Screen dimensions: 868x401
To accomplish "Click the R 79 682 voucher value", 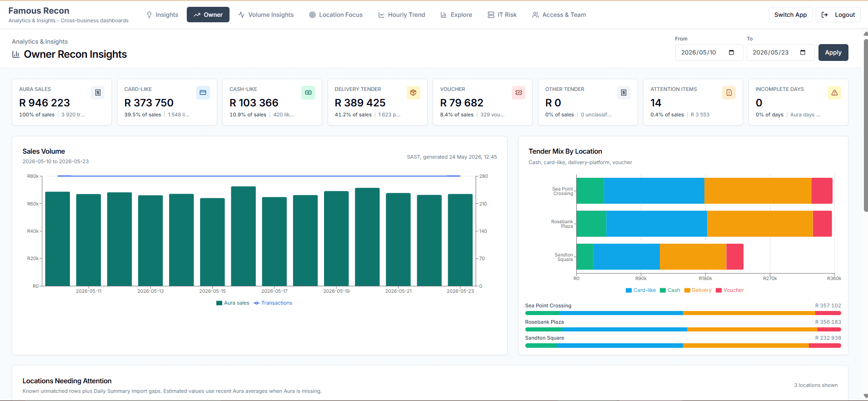I will coord(462,103).
